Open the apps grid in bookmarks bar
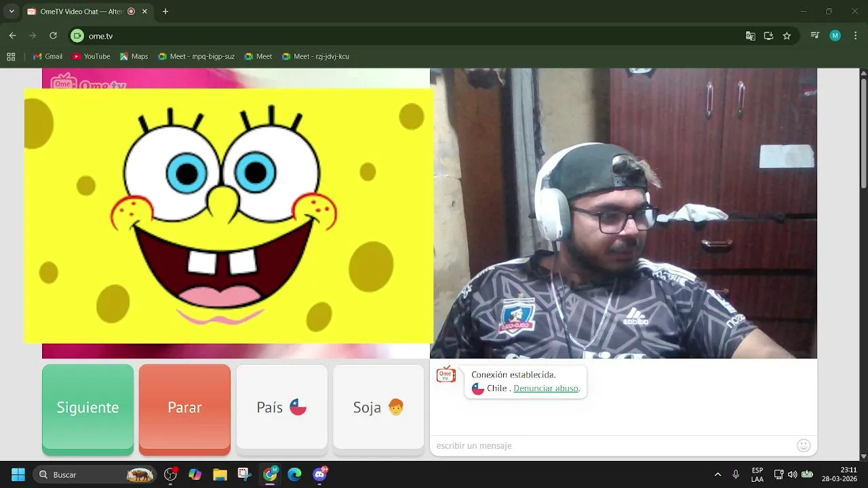This screenshot has height=488, width=868. (x=11, y=56)
